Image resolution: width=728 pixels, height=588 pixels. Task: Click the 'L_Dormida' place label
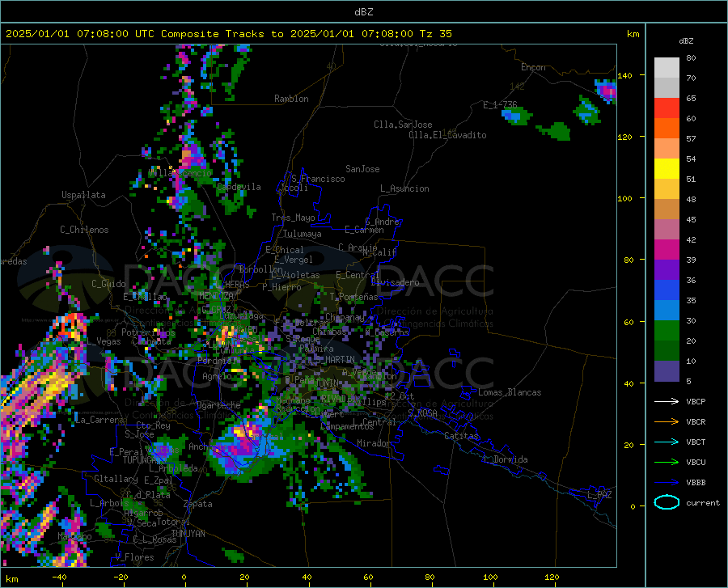506,459
